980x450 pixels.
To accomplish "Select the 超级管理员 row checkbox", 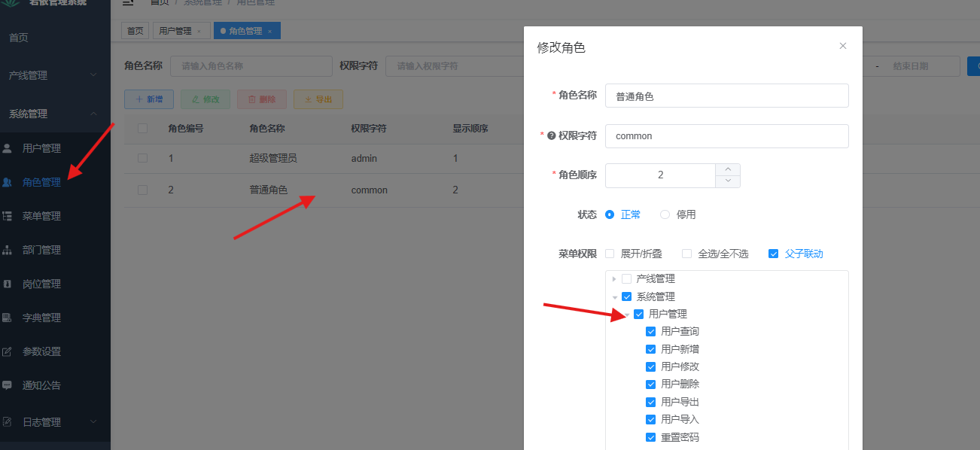I will point(142,158).
